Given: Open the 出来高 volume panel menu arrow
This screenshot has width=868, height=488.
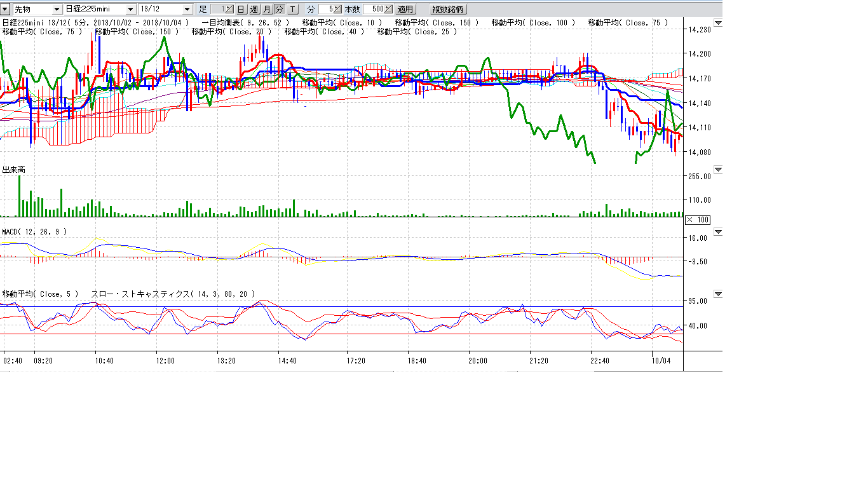Looking at the screenshot, I should coord(718,170).
